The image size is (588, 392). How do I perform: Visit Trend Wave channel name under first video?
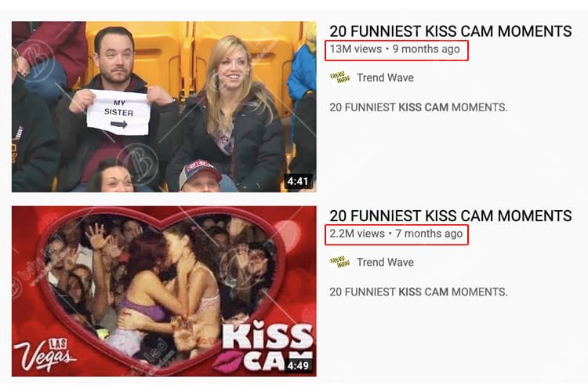[x=385, y=78]
